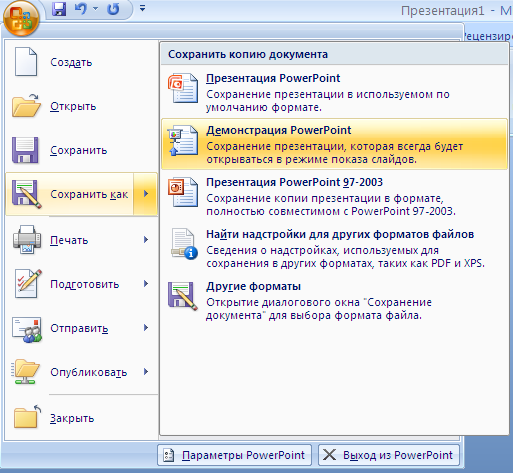The width and height of the screenshot is (513, 473).
Task: Click the Презентация PowerPoint document icon
Action: pyautogui.click(x=183, y=88)
